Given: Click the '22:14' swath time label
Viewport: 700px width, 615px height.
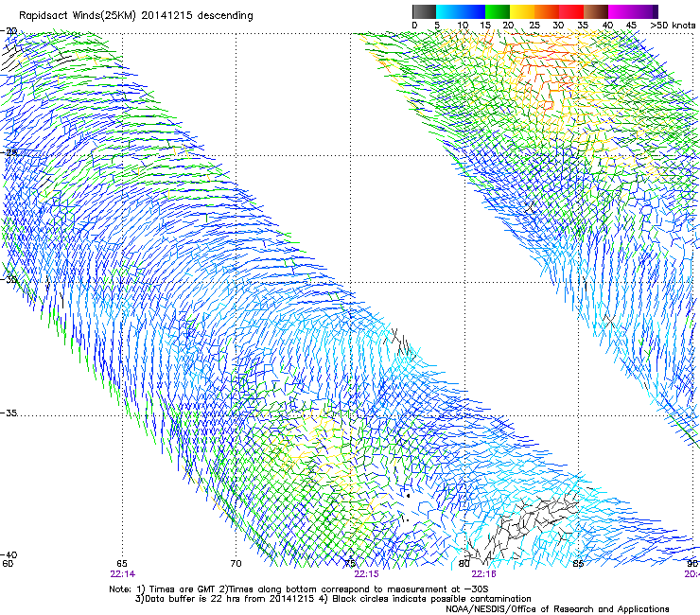Looking at the screenshot, I should pyautogui.click(x=123, y=574).
